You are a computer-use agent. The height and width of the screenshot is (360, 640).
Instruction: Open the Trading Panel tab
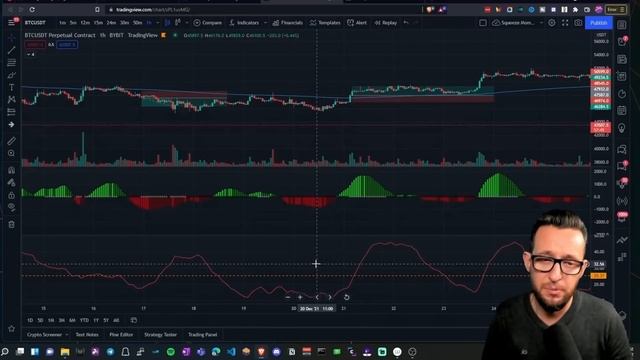pos(202,335)
